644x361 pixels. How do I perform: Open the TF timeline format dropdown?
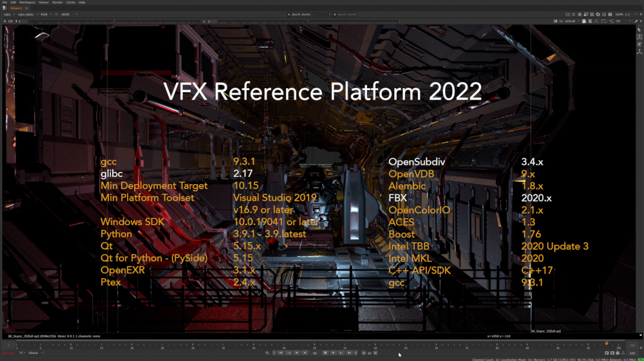click(22, 353)
